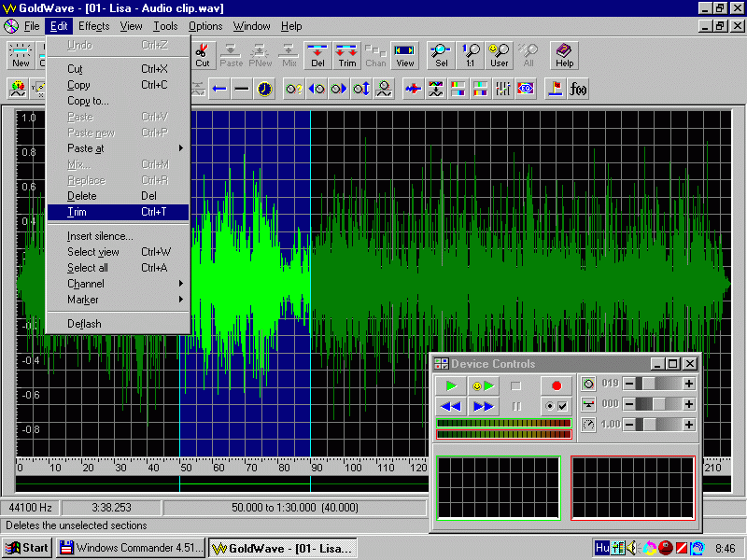Click the Cut scissors toolbar icon
This screenshot has height=560, width=747.
click(x=203, y=55)
